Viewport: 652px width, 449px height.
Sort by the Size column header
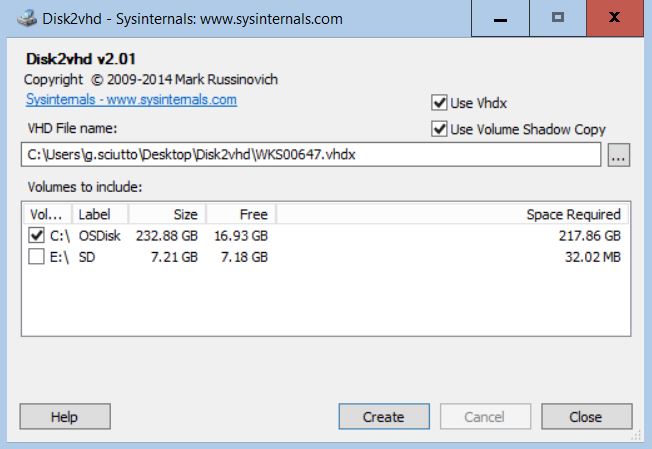coord(167,215)
